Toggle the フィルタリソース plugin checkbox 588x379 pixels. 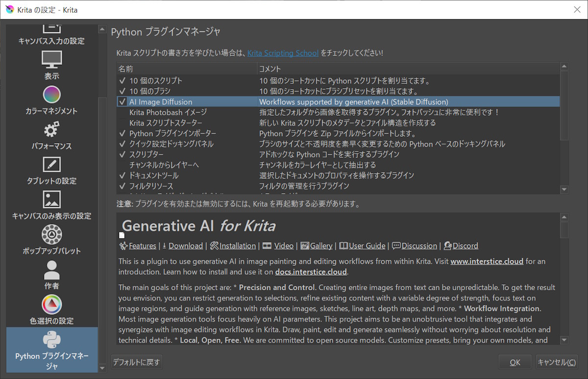point(122,186)
